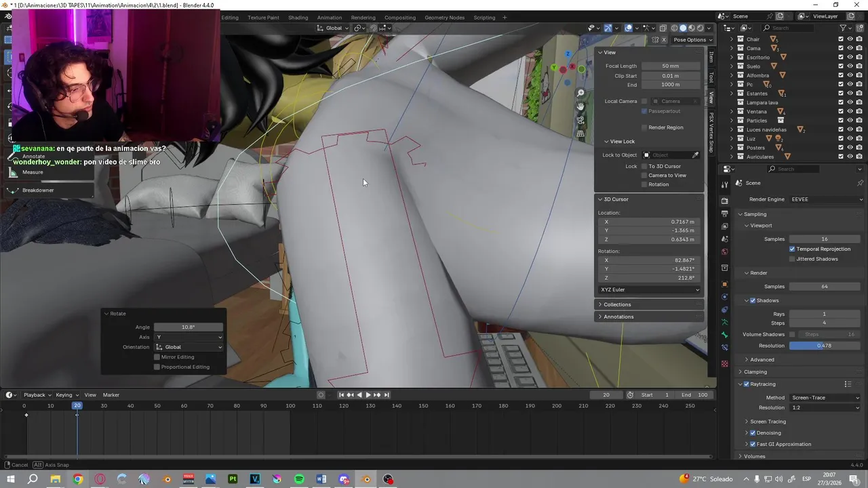Image resolution: width=868 pixels, height=488 pixels.
Task: Click the pan view hand icon
Action: 580,106
